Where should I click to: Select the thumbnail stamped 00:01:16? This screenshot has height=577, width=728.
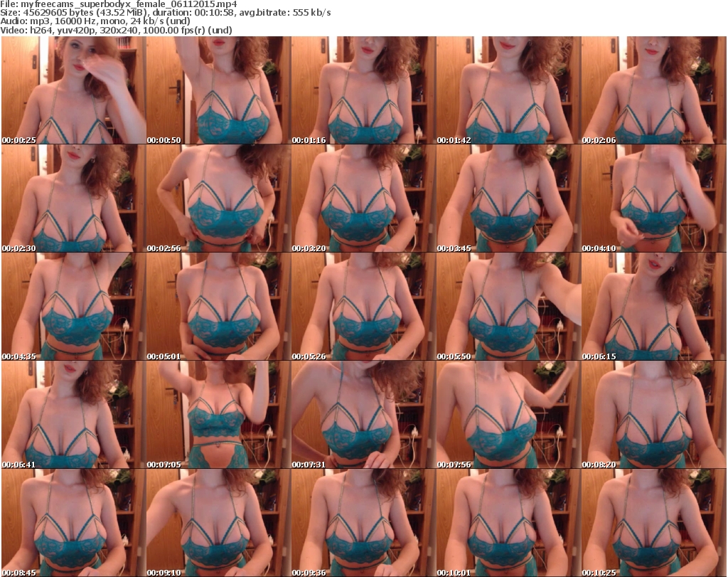363,90
